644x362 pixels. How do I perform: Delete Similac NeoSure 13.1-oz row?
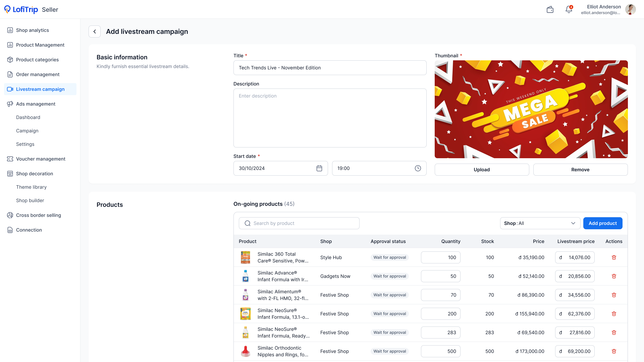pyautogui.click(x=614, y=314)
